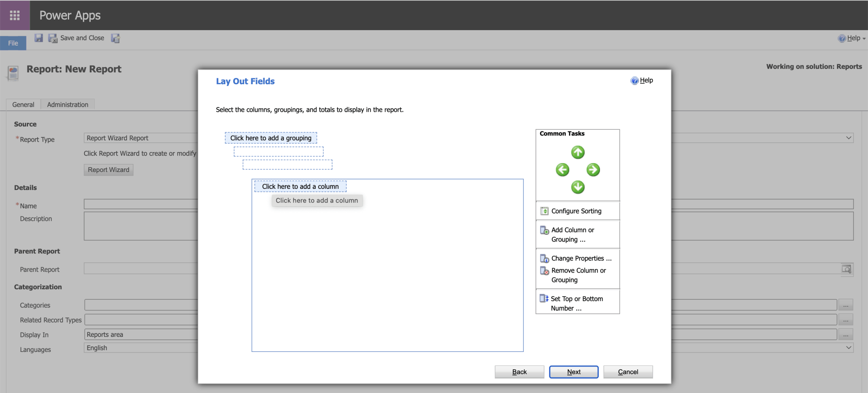The image size is (868, 393).
Task: Open Configure Sorting
Action: pyautogui.click(x=576, y=211)
